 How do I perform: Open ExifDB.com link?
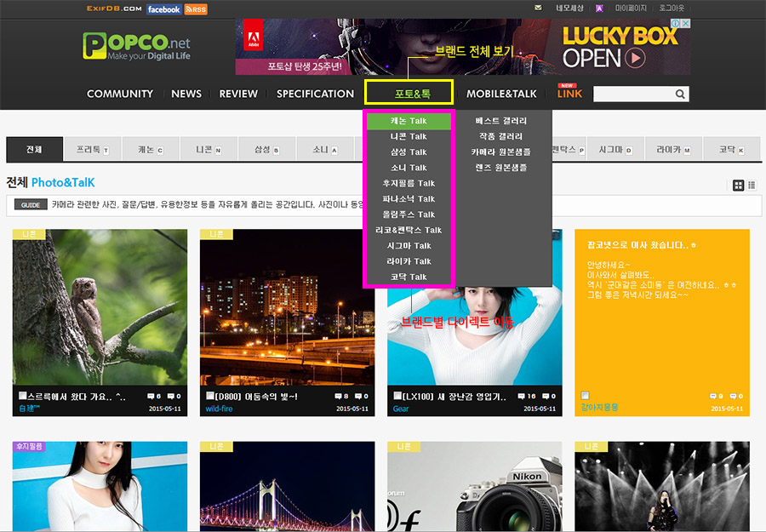pyautogui.click(x=114, y=9)
